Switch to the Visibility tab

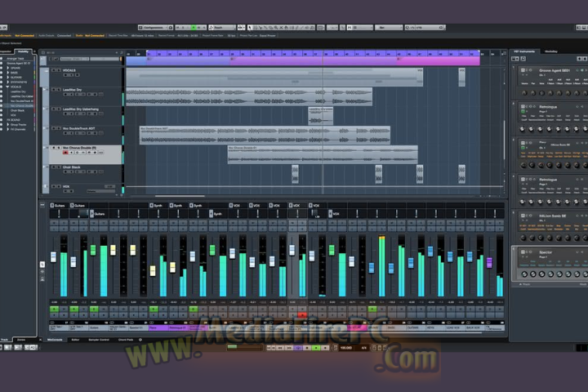coord(23,51)
